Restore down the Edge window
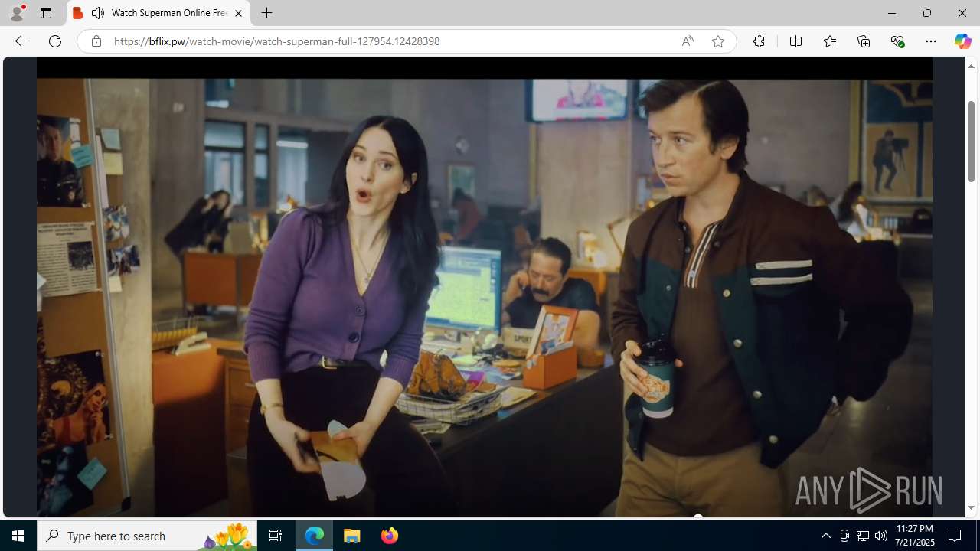Screen dimensions: 980x551 click(x=926, y=13)
